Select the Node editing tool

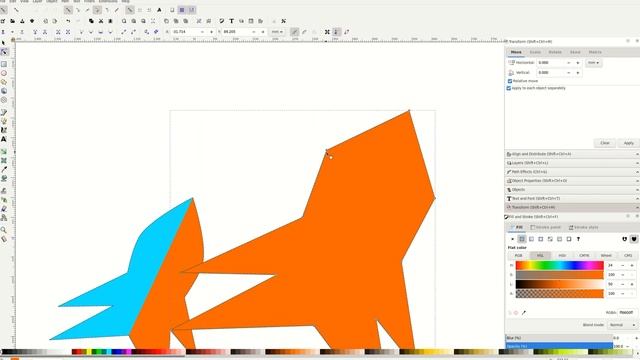click(x=4, y=52)
